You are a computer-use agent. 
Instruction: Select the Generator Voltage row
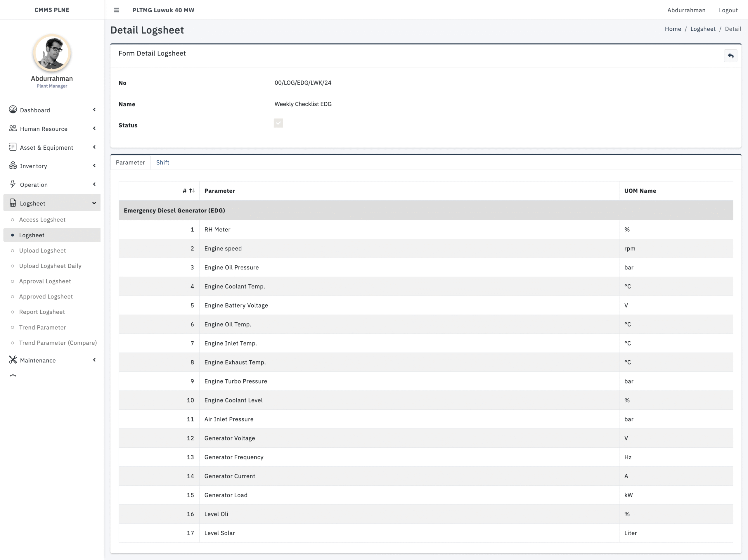click(x=426, y=438)
